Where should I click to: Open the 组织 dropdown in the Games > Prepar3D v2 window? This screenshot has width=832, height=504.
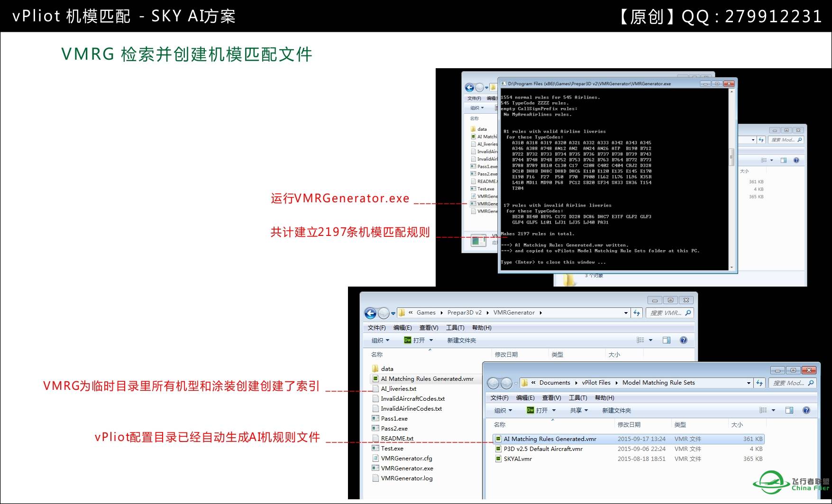pyautogui.click(x=380, y=340)
